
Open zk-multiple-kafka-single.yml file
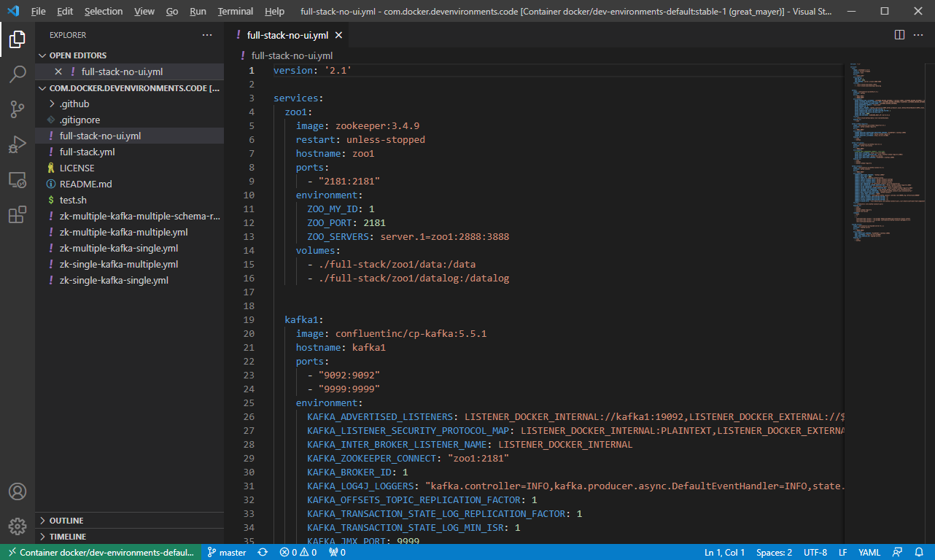tap(130, 248)
